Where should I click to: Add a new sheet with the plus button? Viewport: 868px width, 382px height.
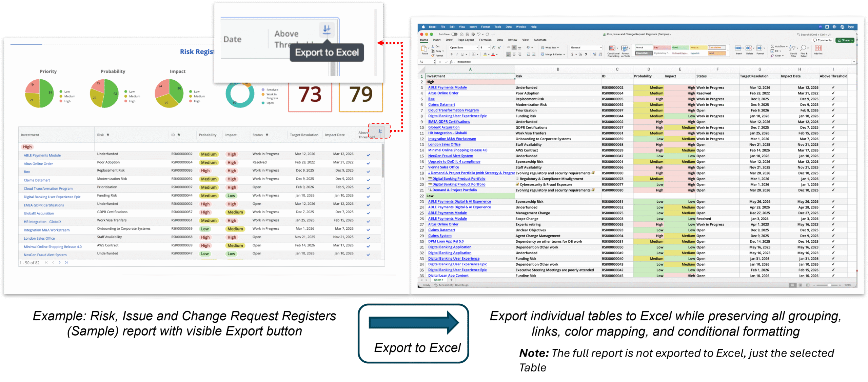point(451,280)
